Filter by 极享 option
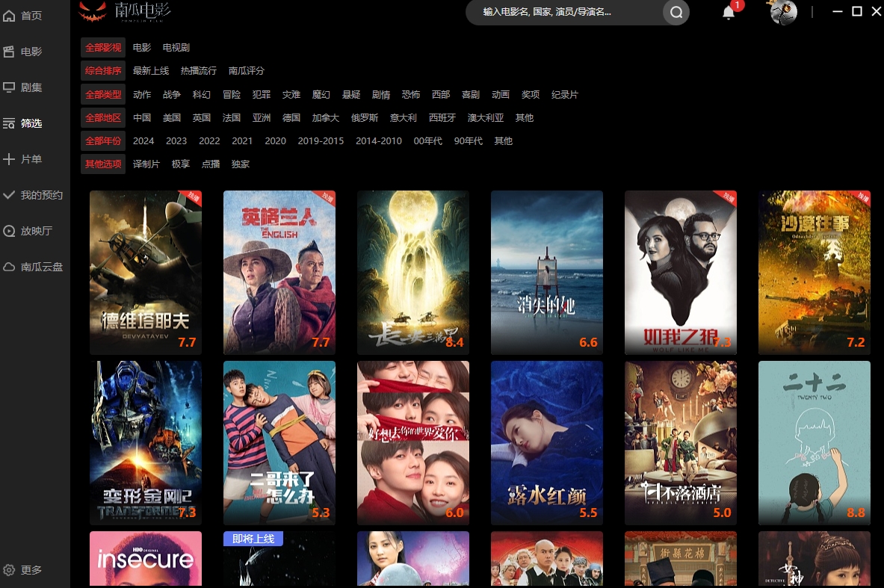Viewport: 884px width, 588px height. pos(181,164)
